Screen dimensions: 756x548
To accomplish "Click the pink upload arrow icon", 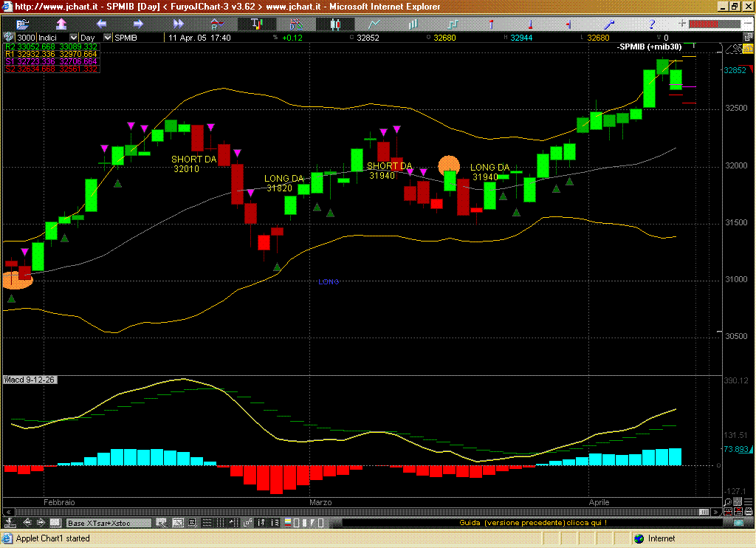I will tap(61, 24).
